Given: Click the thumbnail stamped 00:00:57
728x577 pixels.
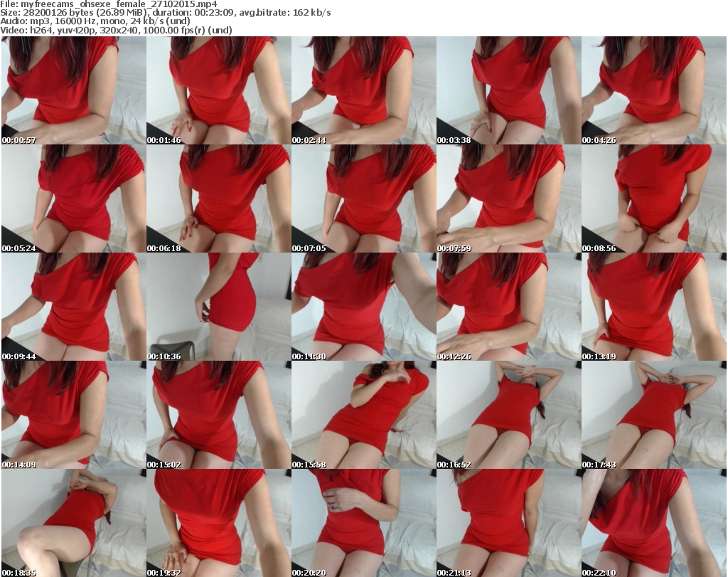Looking at the screenshot, I should point(73,90).
